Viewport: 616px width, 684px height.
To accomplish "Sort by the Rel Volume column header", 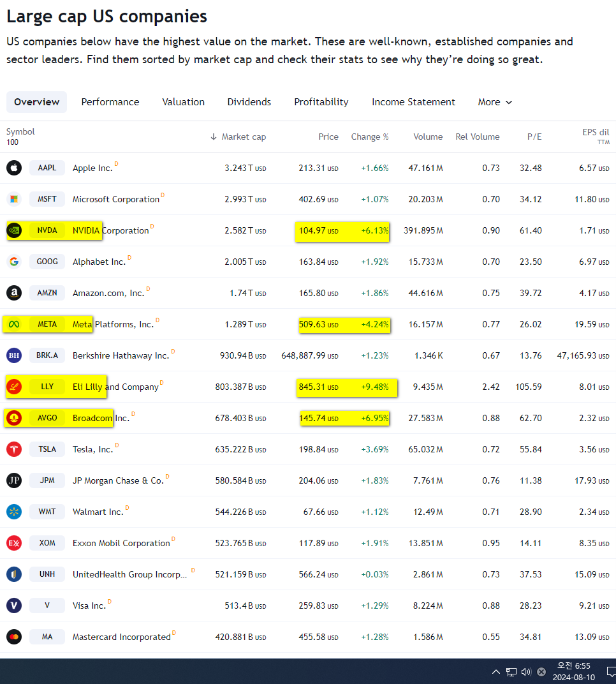I will coord(478,137).
